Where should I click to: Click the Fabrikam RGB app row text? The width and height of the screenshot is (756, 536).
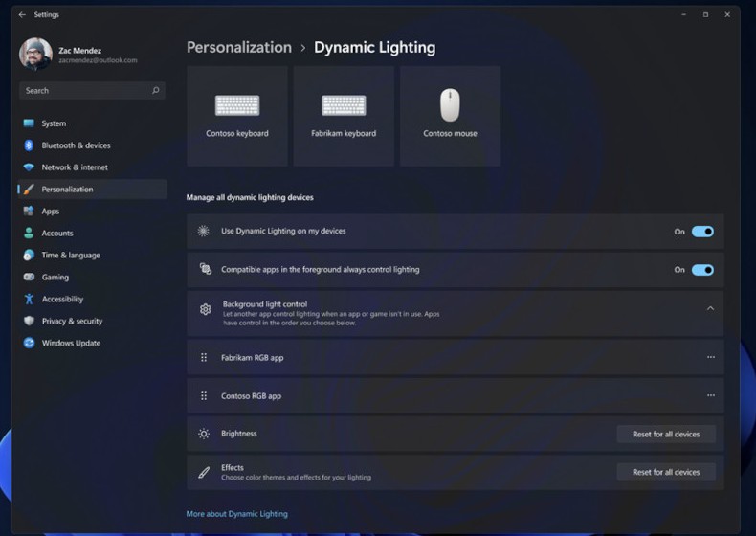tap(253, 358)
